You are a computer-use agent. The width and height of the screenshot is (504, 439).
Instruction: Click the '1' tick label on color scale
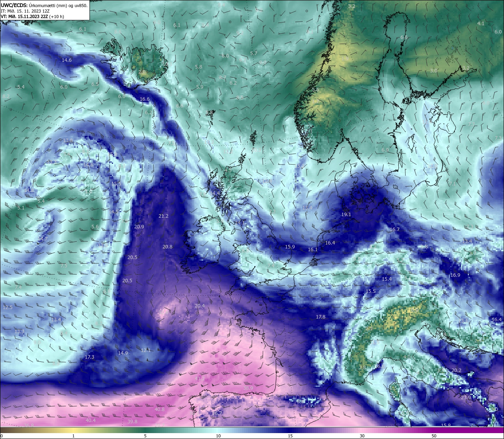click(x=73, y=436)
